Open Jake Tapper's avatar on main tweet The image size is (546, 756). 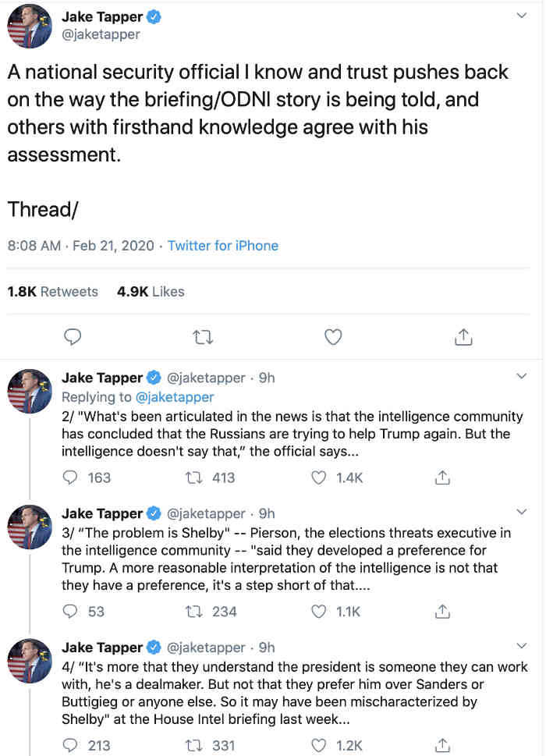30,27
